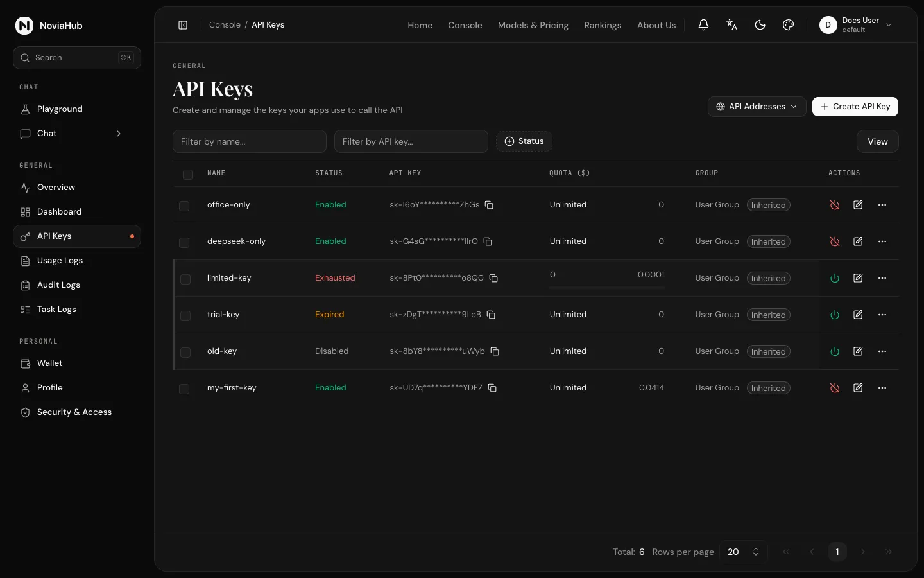Image resolution: width=924 pixels, height=578 pixels.
Task: Open more actions for old-key
Action: 882,351
